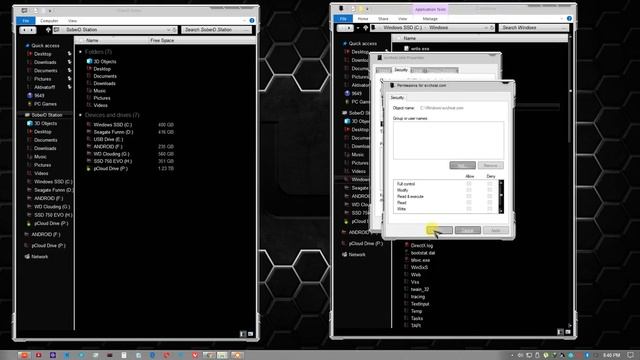Click the Search SoberD Station box
640x360 pixels.
coord(216,30)
